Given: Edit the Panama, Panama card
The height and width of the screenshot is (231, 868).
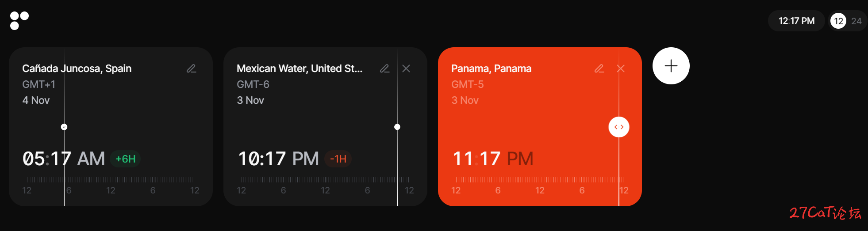Looking at the screenshot, I should tap(599, 68).
